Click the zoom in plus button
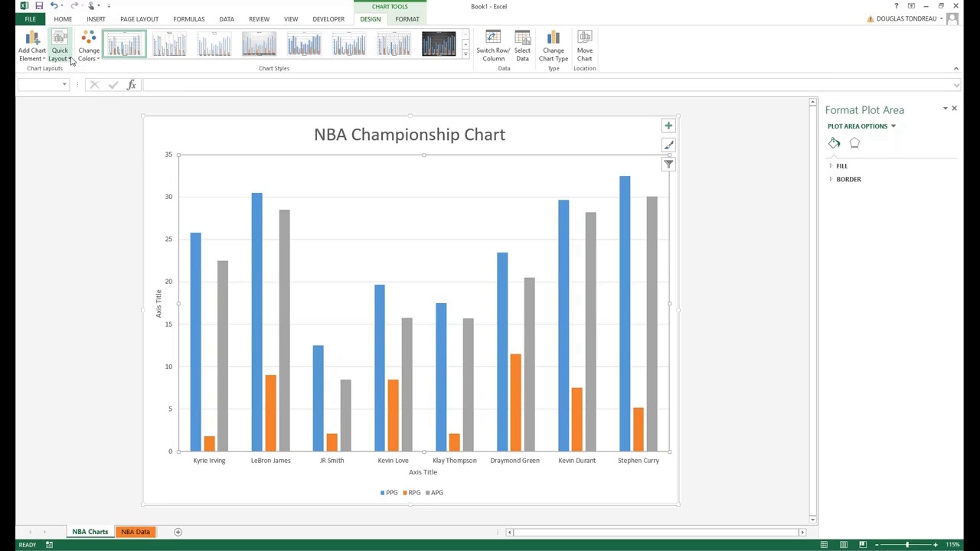Screen dimensions: 980x551 [x=935, y=545]
